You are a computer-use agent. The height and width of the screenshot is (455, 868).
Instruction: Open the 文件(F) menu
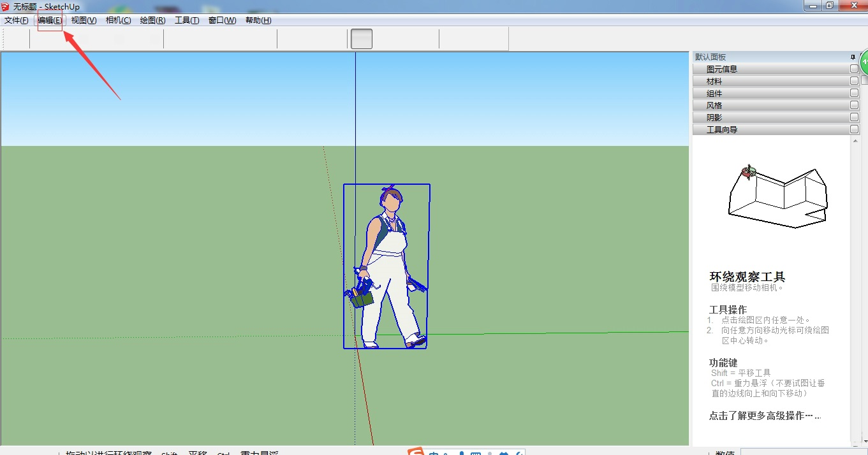click(x=16, y=20)
